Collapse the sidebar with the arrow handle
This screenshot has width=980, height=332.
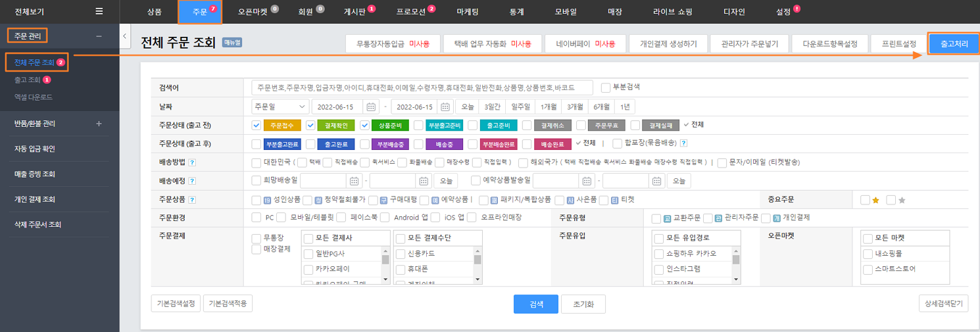click(x=125, y=37)
